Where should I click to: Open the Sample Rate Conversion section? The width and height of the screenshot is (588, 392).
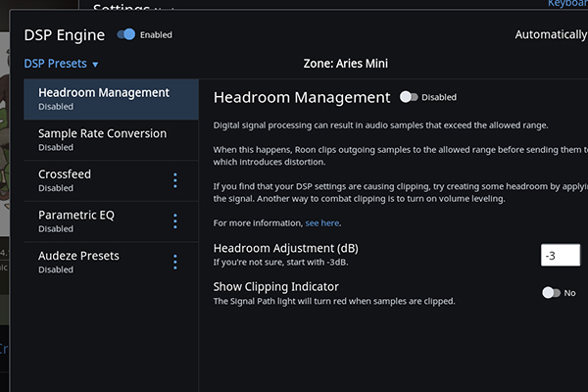coord(104,139)
